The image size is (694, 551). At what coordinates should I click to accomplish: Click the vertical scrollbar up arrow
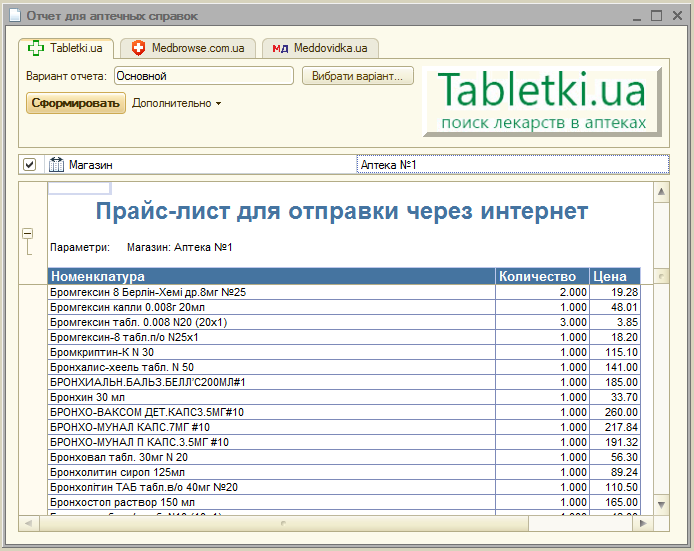coord(661,192)
